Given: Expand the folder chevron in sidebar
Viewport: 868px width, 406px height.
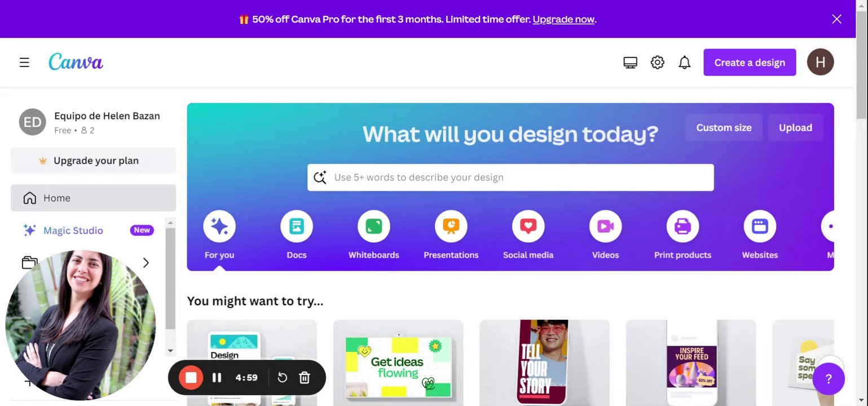Looking at the screenshot, I should 146,263.
